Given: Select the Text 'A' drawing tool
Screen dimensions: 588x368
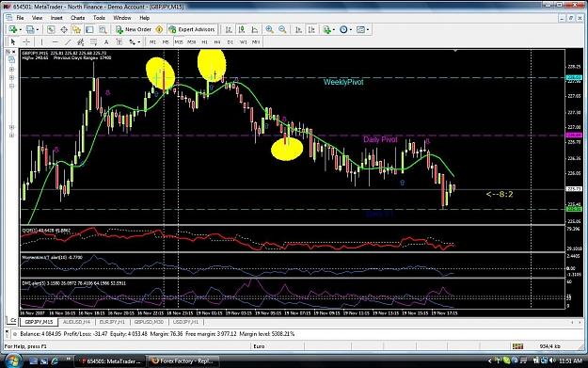Looking at the screenshot, I should click(106, 42).
